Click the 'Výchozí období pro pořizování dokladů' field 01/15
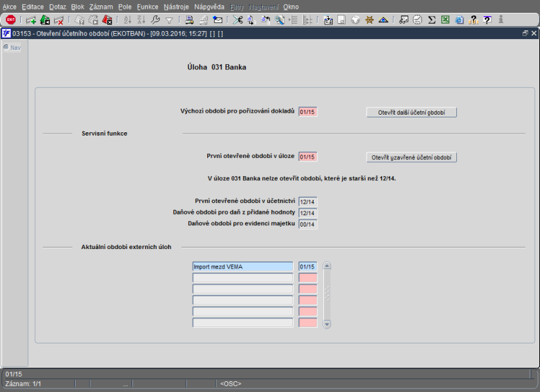This screenshot has width=540, height=392. pyautogui.click(x=308, y=112)
